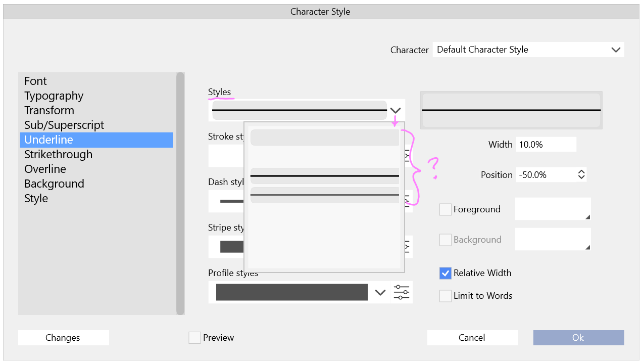Open the Profile styles settings sliders icon
644x363 pixels.
(402, 292)
